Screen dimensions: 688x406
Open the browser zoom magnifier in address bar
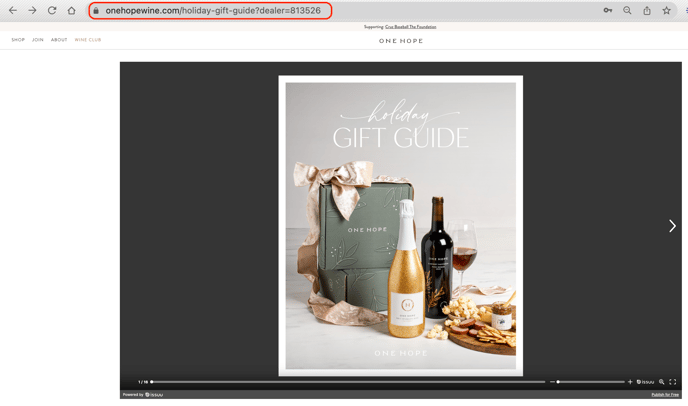(x=627, y=11)
